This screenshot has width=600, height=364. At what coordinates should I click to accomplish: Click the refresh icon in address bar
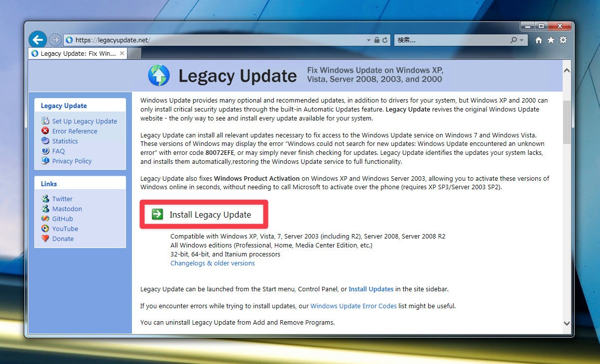(385, 40)
